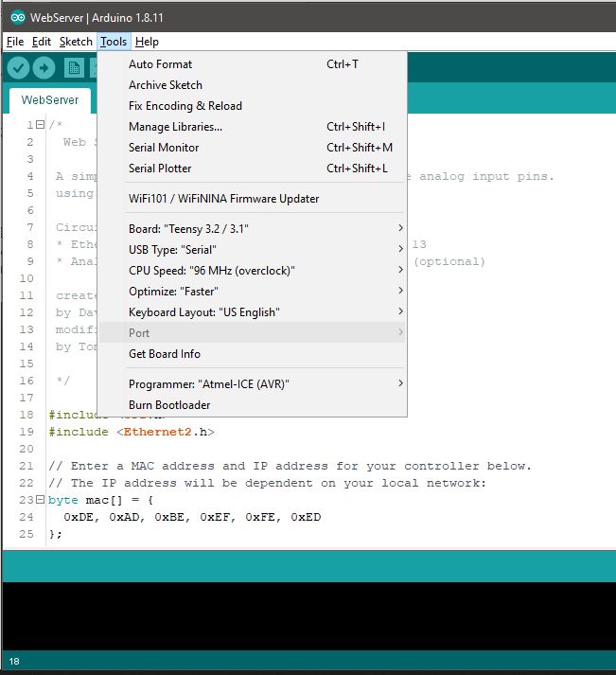The width and height of the screenshot is (616, 675).
Task: Click comment line "Enter a MAC address"
Action: [x=290, y=466]
